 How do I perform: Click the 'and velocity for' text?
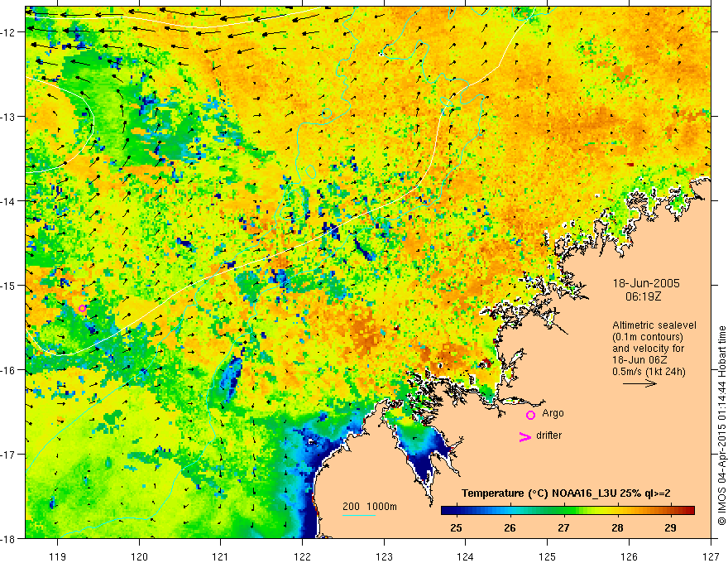(648, 349)
